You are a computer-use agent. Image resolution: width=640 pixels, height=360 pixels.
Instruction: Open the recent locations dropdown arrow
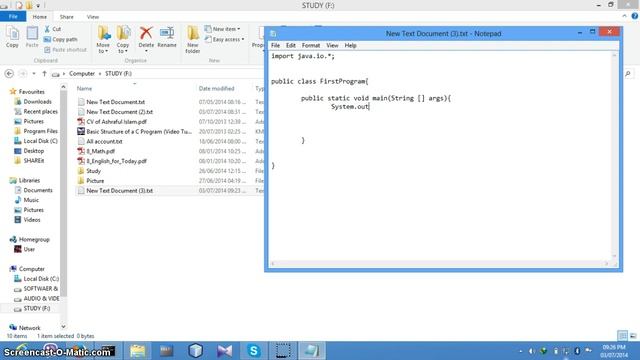[x=34, y=73]
